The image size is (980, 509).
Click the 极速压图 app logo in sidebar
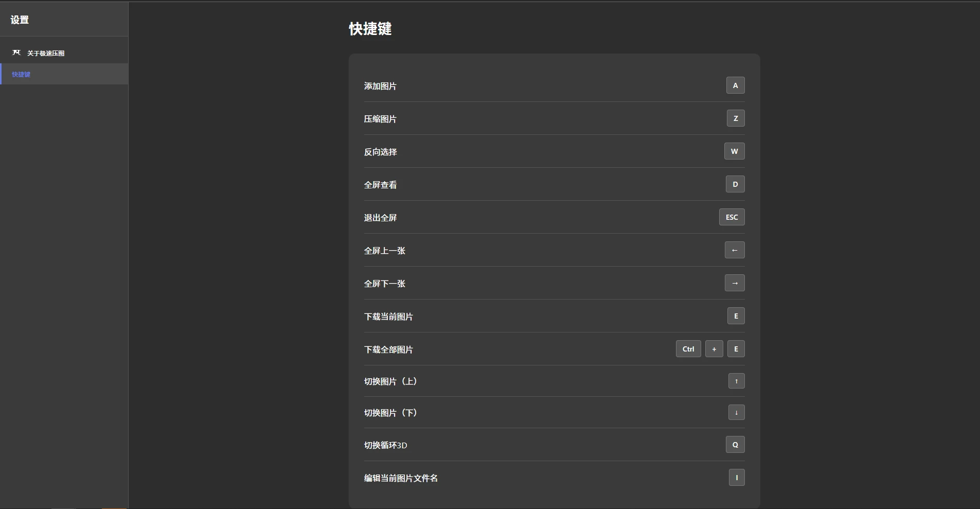click(15, 52)
